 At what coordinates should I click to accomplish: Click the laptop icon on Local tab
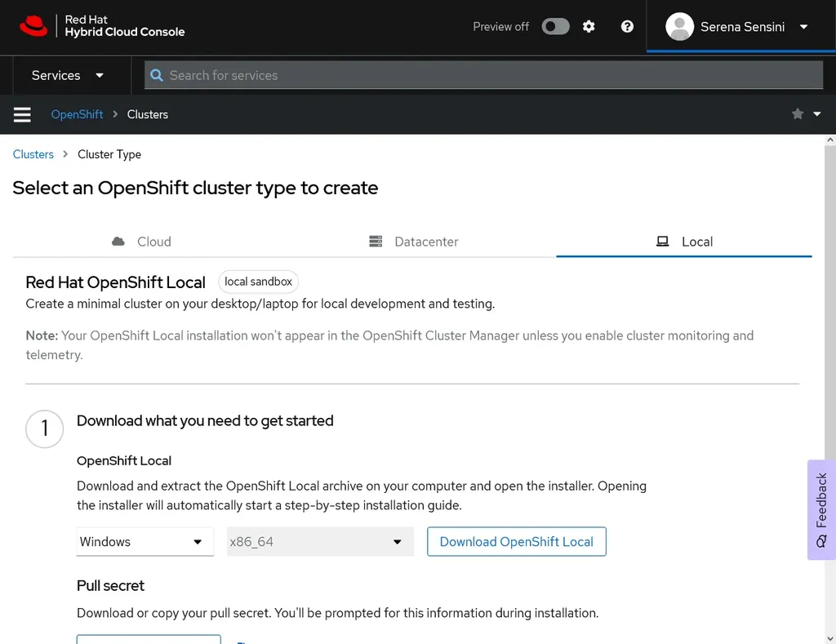tap(662, 242)
